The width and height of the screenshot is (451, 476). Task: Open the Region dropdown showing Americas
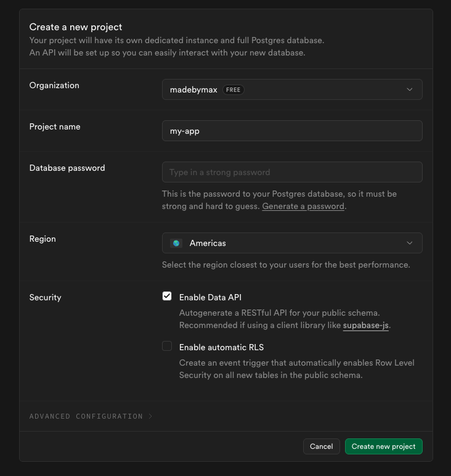click(292, 243)
